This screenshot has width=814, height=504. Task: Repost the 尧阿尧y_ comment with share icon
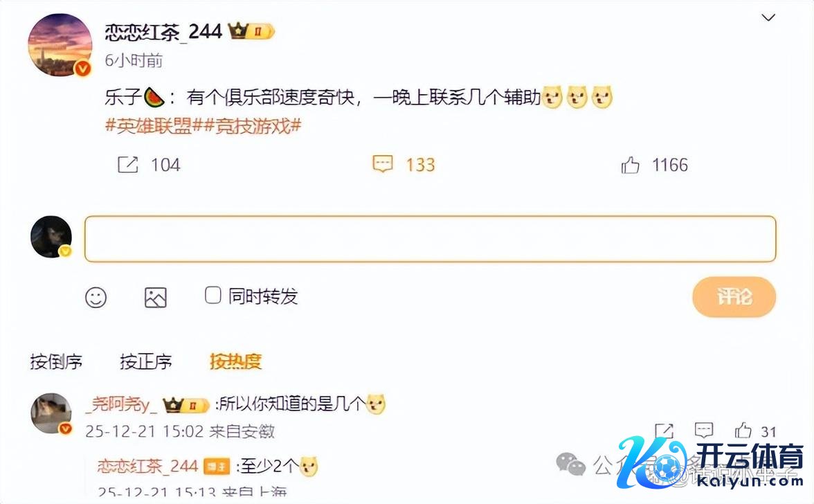[x=664, y=431]
